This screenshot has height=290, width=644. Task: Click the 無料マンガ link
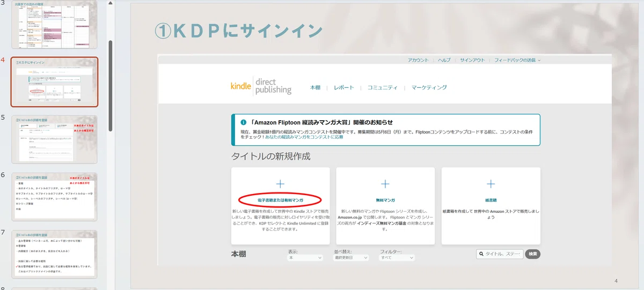point(385,200)
